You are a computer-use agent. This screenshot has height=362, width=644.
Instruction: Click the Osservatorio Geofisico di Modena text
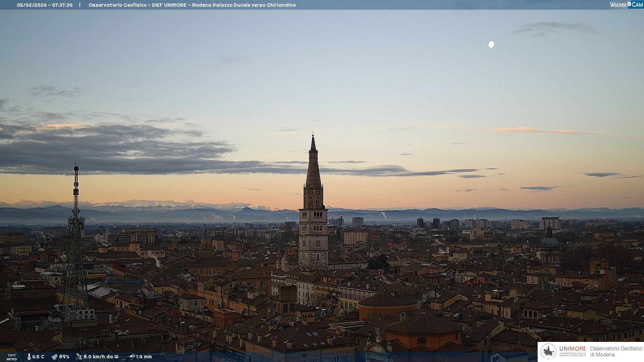(616, 351)
